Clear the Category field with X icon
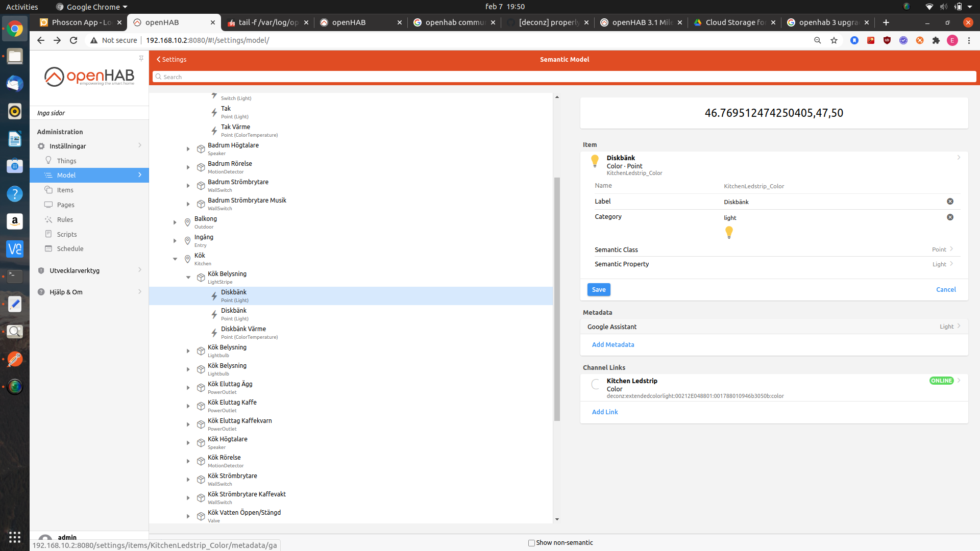The height and width of the screenshot is (551, 980). pos(950,217)
